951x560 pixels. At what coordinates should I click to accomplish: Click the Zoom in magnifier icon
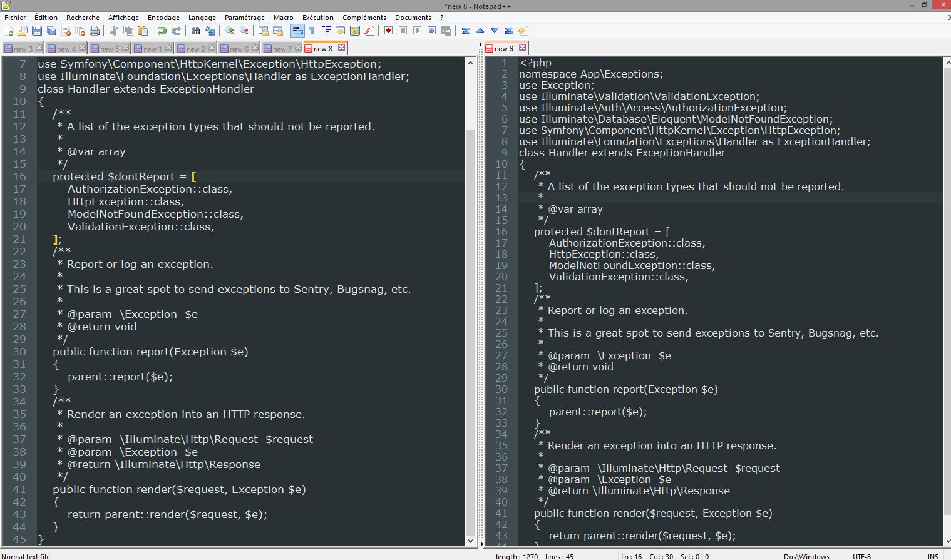click(230, 31)
